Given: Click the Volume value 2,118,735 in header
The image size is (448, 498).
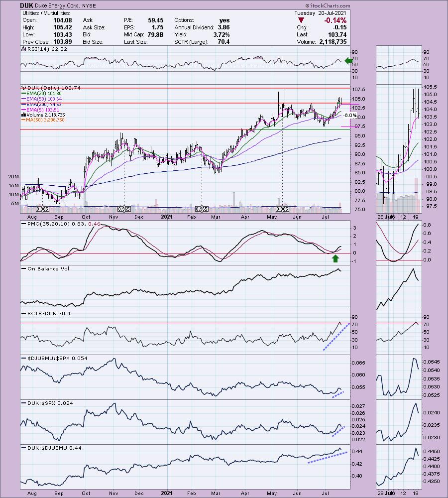Looking at the screenshot, I should click(x=332, y=42).
